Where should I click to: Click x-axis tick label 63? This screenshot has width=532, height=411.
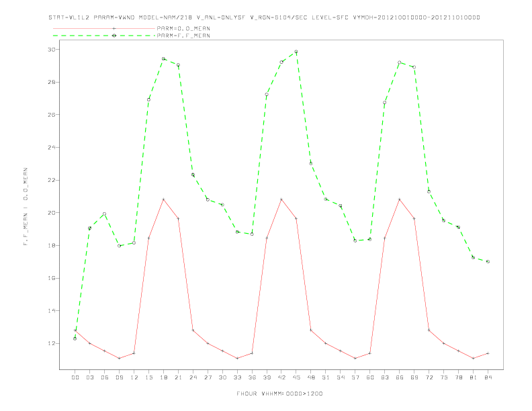[x=385, y=377]
